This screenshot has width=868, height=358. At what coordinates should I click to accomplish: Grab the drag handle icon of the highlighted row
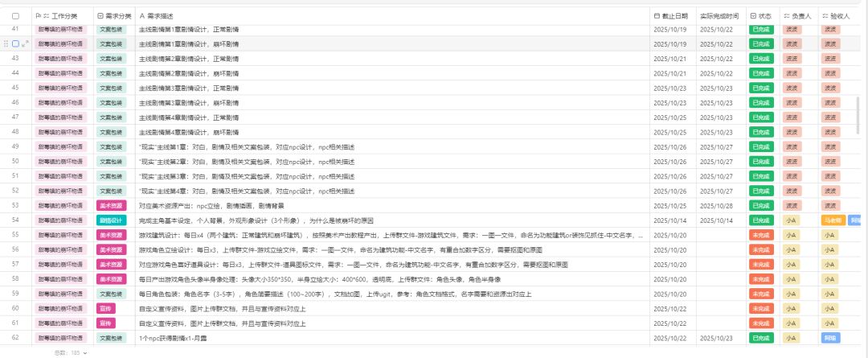(6, 43)
